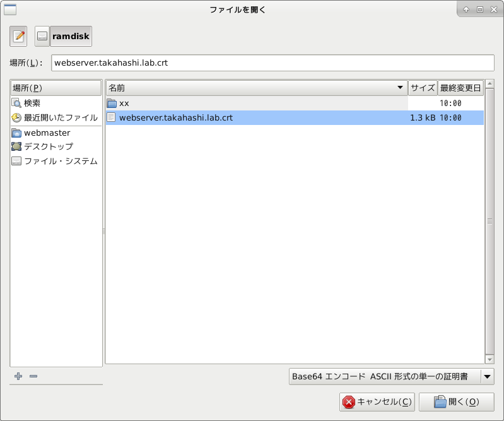Viewport: 504px width, 421px height.
Task: Click the file list vertical scrollbar handle
Action: click(x=489, y=222)
